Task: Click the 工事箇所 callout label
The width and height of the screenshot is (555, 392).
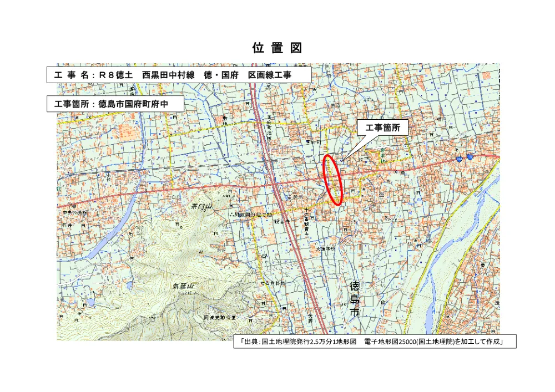Action: click(x=382, y=128)
